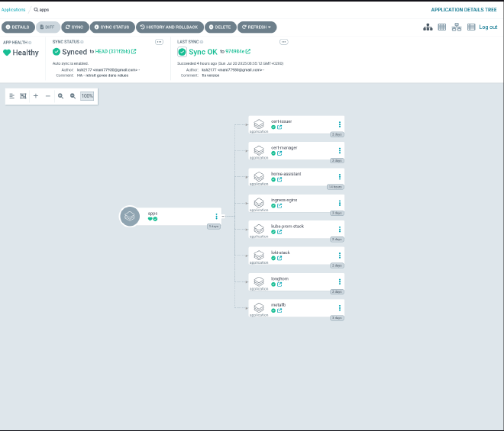Click the Delete button
The width and height of the screenshot is (504, 431).
[x=220, y=27]
